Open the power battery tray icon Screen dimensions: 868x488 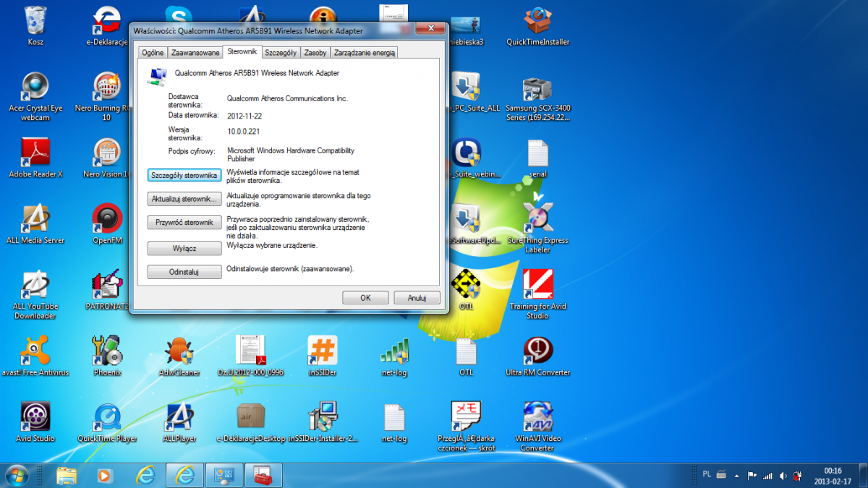(796, 476)
